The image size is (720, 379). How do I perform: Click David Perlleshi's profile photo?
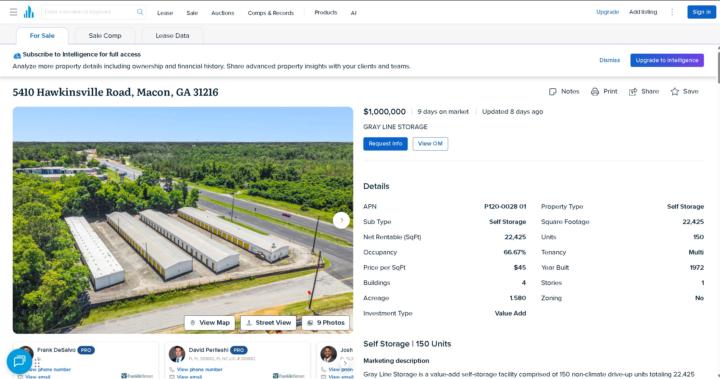(x=177, y=354)
